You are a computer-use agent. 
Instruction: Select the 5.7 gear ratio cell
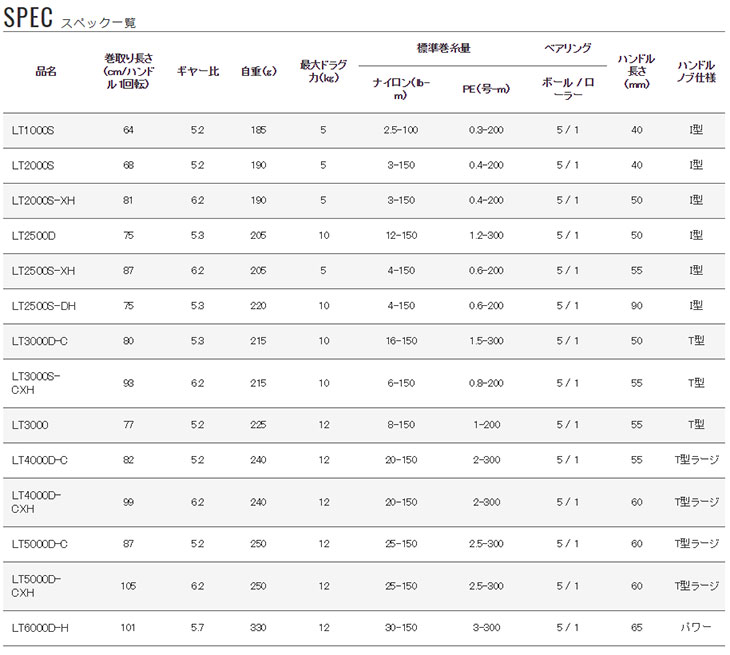click(197, 628)
